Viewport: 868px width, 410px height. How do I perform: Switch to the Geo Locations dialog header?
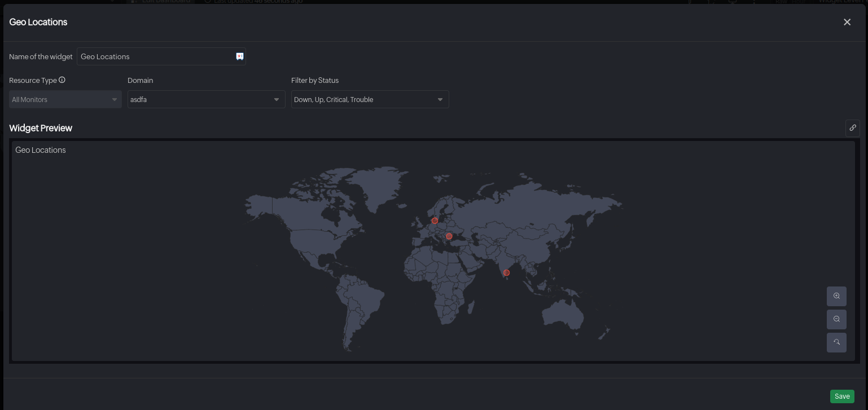38,22
